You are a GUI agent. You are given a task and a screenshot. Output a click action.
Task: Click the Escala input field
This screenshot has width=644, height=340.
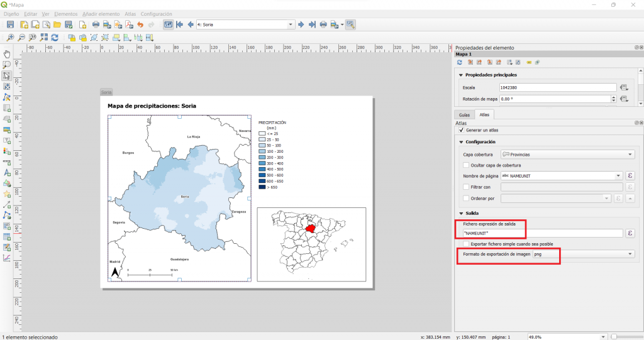pyautogui.click(x=557, y=87)
